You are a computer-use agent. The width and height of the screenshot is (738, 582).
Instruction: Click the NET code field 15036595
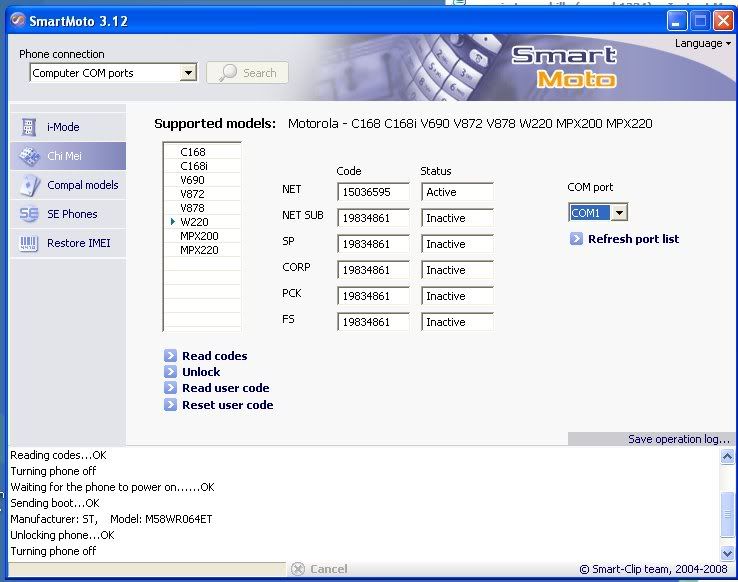373,192
